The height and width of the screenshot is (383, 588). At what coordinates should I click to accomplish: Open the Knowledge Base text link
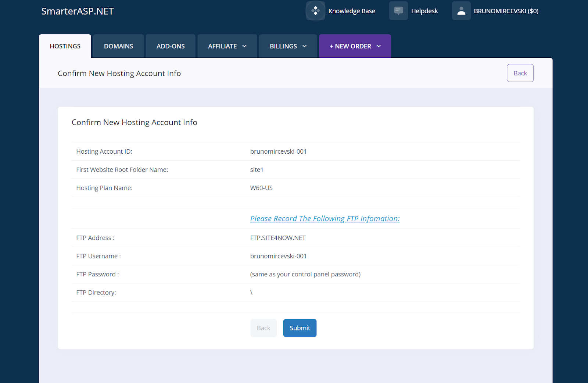pyautogui.click(x=352, y=11)
